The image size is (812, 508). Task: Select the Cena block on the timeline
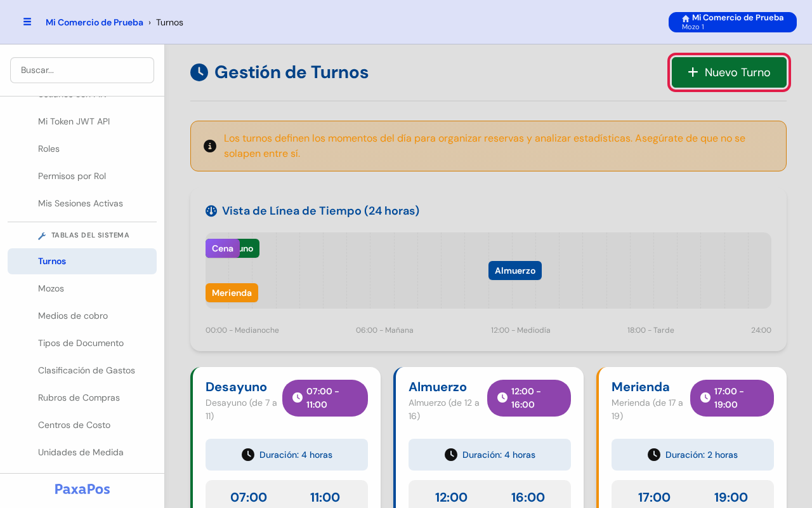[x=222, y=248]
